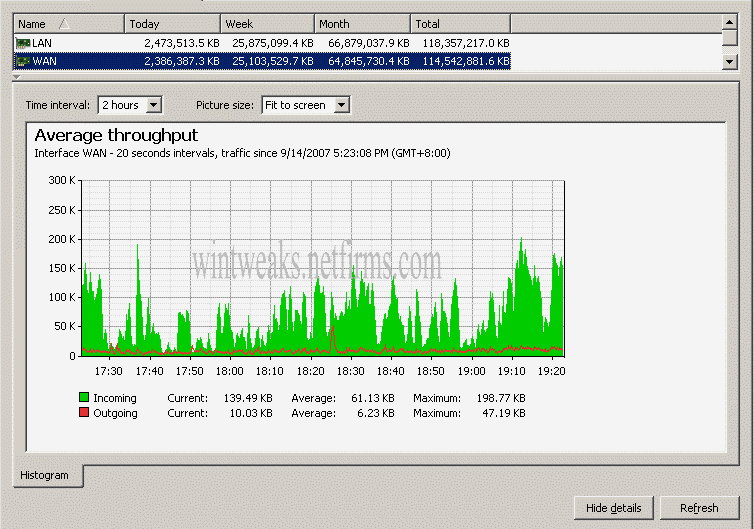Sort by the Total column header
The height and width of the screenshot is (529, 754).
point(461,24)
